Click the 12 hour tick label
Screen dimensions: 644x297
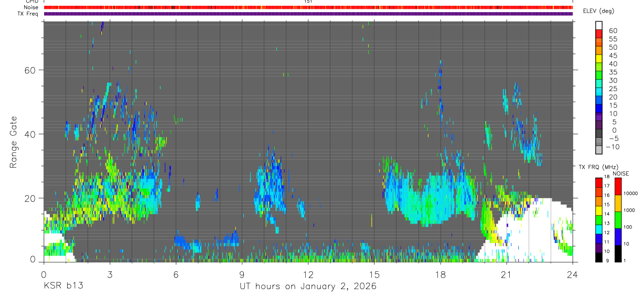point(308,274)
